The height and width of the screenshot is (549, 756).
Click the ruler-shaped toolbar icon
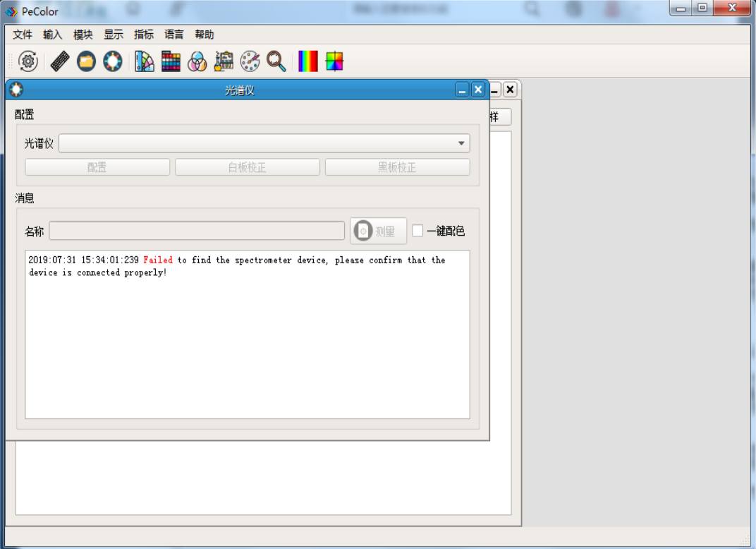click(x=60, y=61)
